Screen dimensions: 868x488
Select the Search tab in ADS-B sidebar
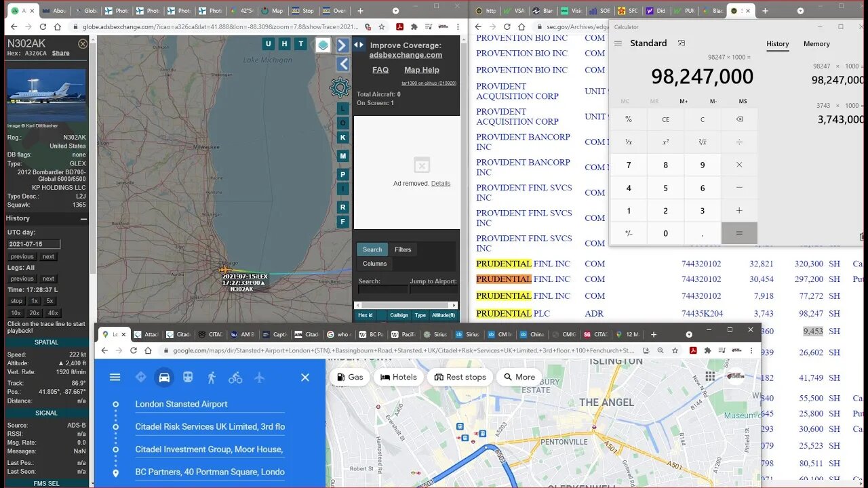pos(372,249)
